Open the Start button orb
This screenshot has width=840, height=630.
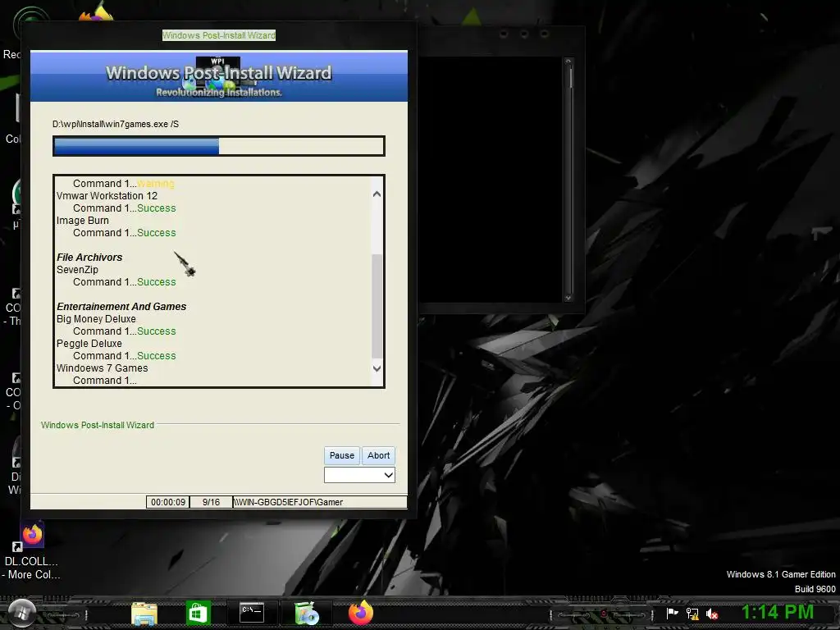[21, 613]
